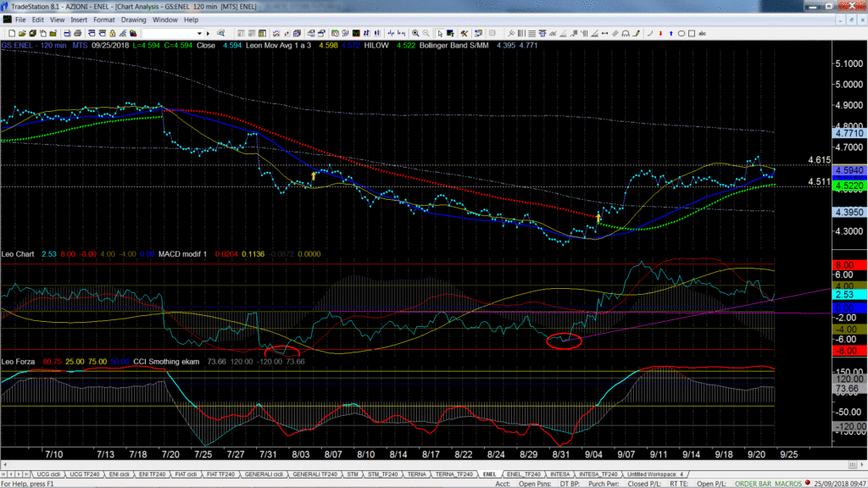Select the arc drawing tool
Viewport: 868px width, 488px height.
pyautogui.click(x=626, y=34)
